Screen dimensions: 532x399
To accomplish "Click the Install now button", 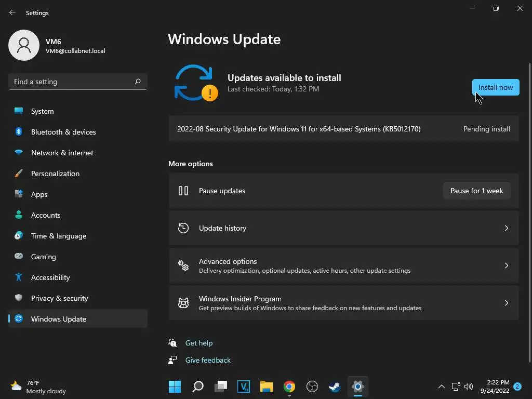I will click(x=495, y=87).
